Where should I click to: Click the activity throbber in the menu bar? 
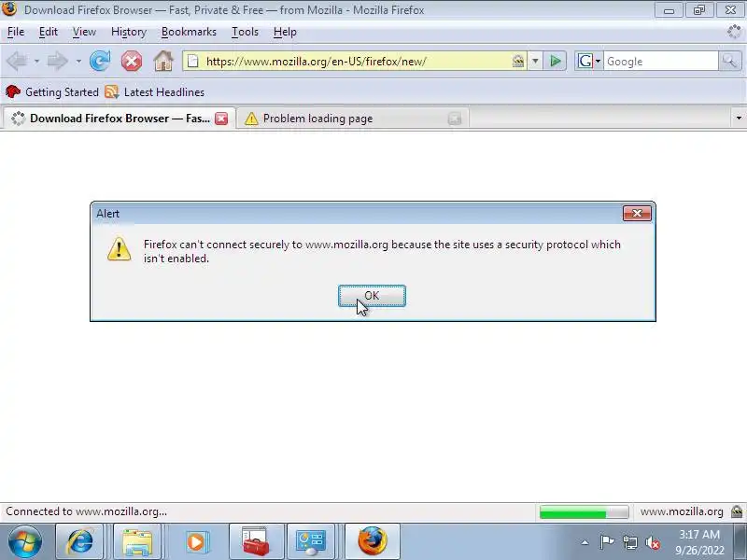coord(734,32)
